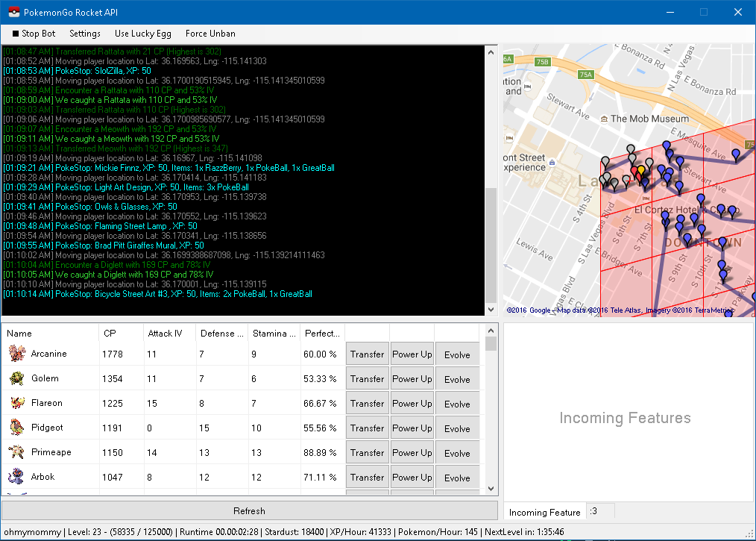This screenshot has width=756, height=541.
Task: Select Force Unban option
Action: pos(210,34)
